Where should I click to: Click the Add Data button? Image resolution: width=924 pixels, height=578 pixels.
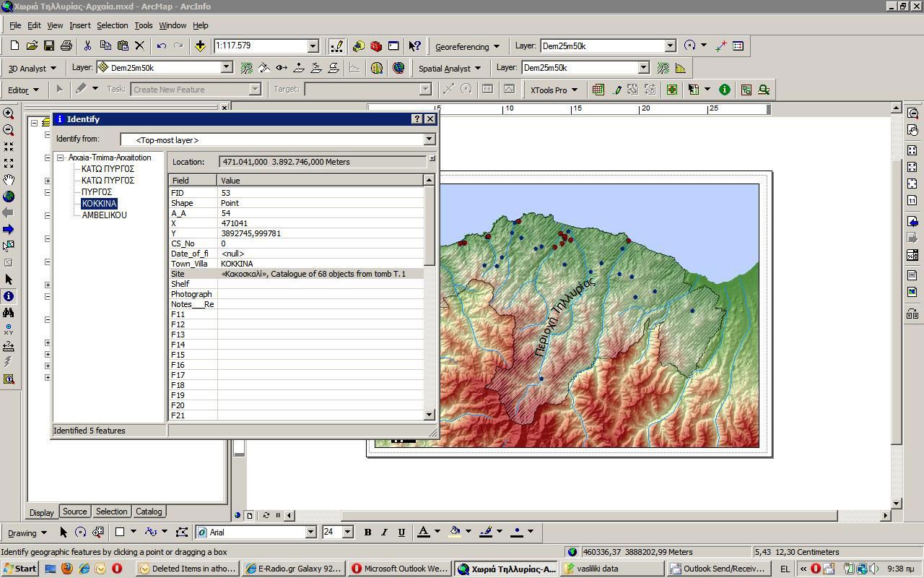coord(200,46)
